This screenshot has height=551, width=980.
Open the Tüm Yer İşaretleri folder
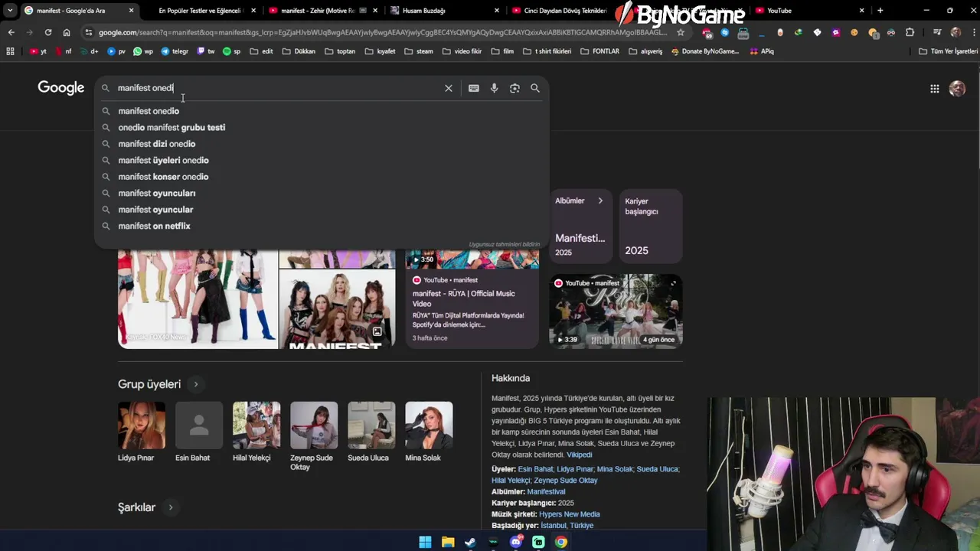pyautogui.click(x=948, y=51)
